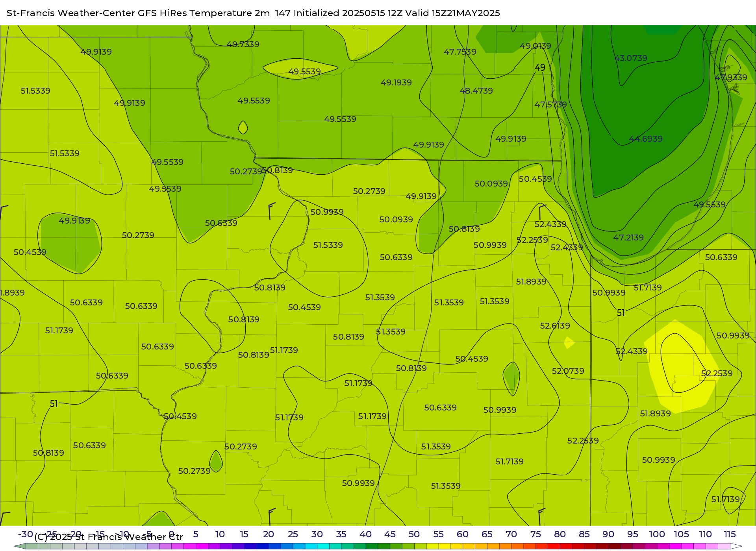This screenshot has width=756, height=551.
Task: Select the 43.0739 temperature value
Action: [x=631, y=58]
